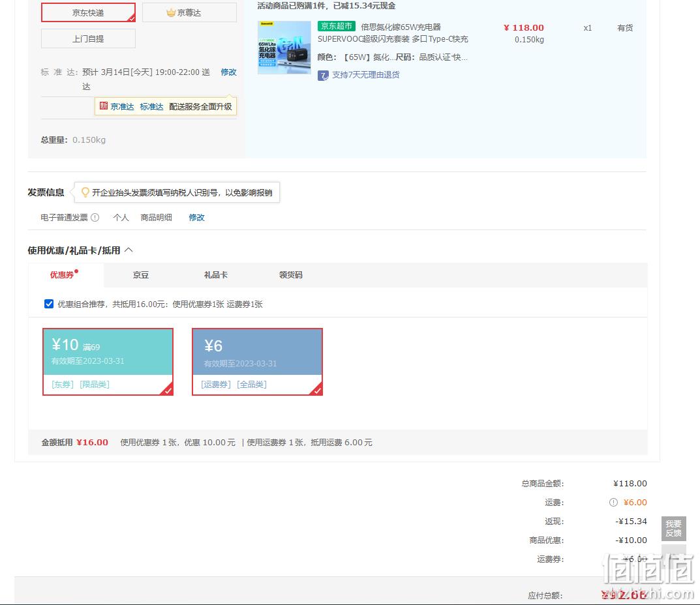Click red 新 badge in upgrade notice
The height and width of the screenshot is (605, 700).
pos(104,106)
